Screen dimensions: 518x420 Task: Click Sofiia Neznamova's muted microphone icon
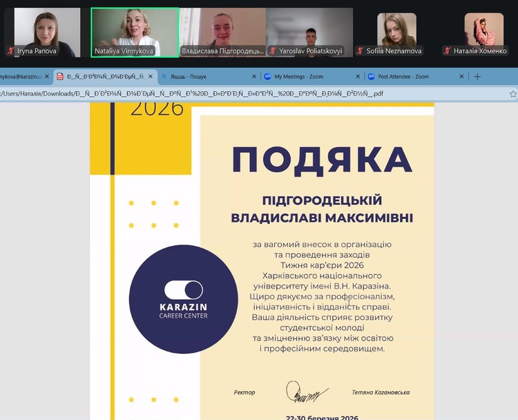(360, 51)
